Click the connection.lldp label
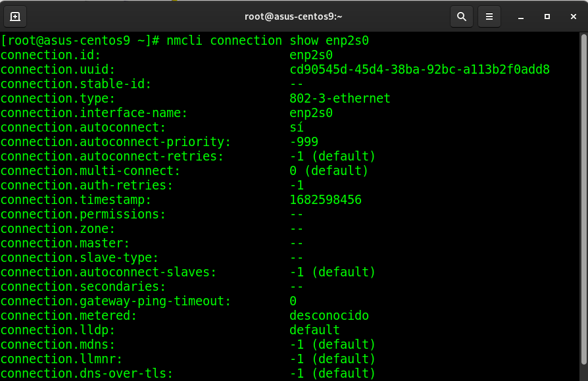Image resolution: width=588 pixels, height=381 pixels. pos(58,330)
